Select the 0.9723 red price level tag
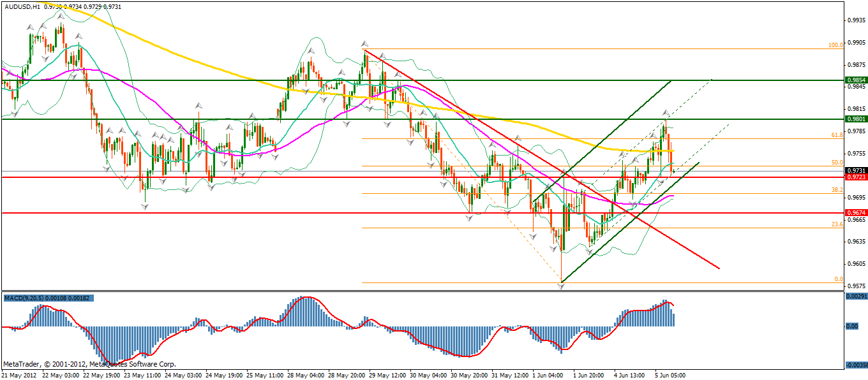Image resolution: width=868 pixels, height=380 pixels. click(x=855, y=177)
